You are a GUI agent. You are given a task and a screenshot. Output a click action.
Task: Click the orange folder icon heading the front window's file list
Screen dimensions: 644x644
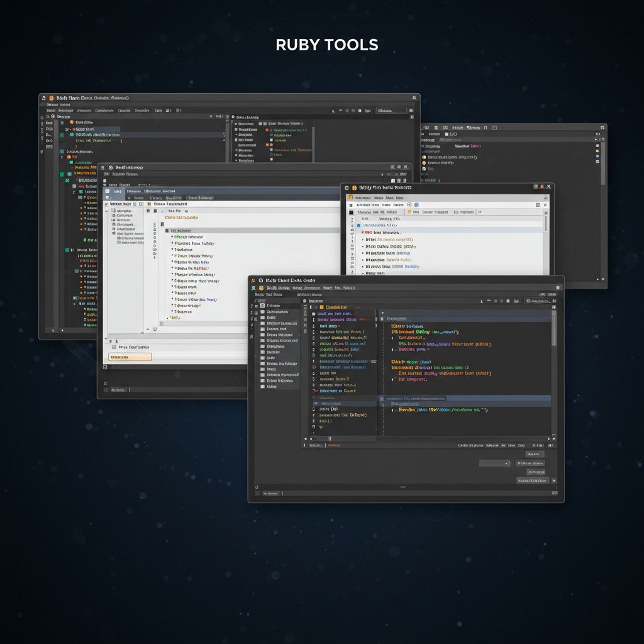[322, 307]
